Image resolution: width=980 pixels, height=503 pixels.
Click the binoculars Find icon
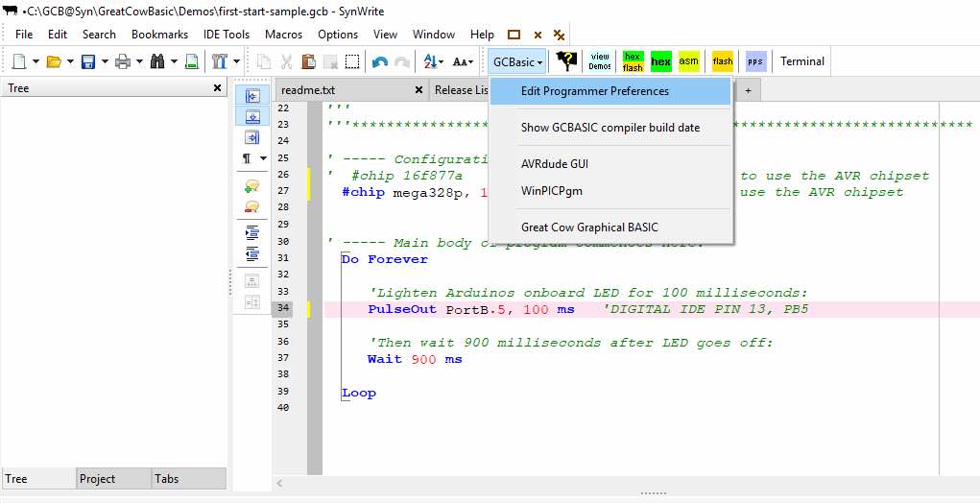(156, 61)
